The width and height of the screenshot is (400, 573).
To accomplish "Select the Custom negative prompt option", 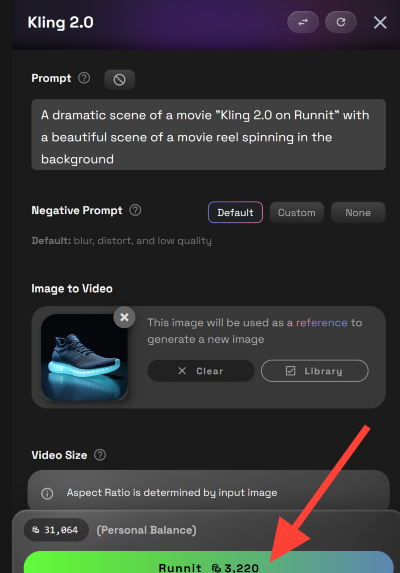I will (x=297, y=212).
